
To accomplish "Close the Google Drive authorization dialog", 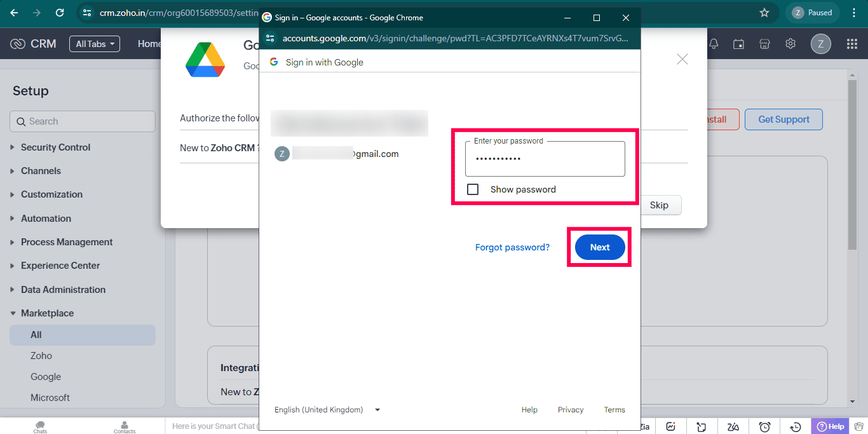I will pyautogui.click(x=682, y=59).
